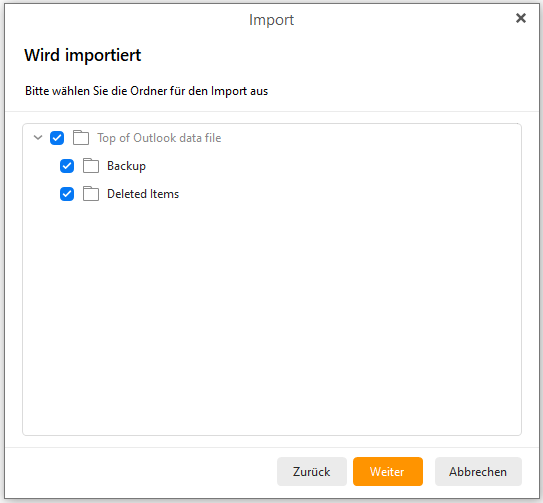Click the folder icon of Top of Outlook data file
The image size is (543, 503).
[81, 138]
